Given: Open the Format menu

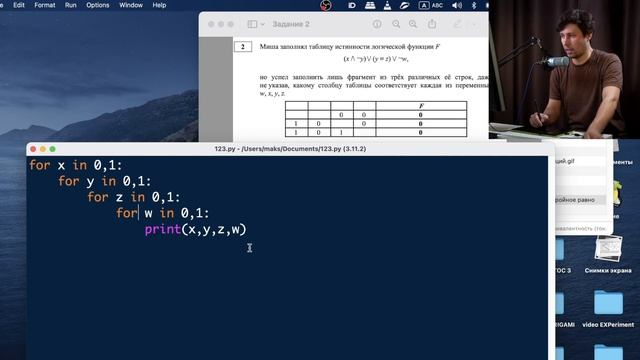Looking at the screenshot, I should pyautogui.click(x=44, y=5).
